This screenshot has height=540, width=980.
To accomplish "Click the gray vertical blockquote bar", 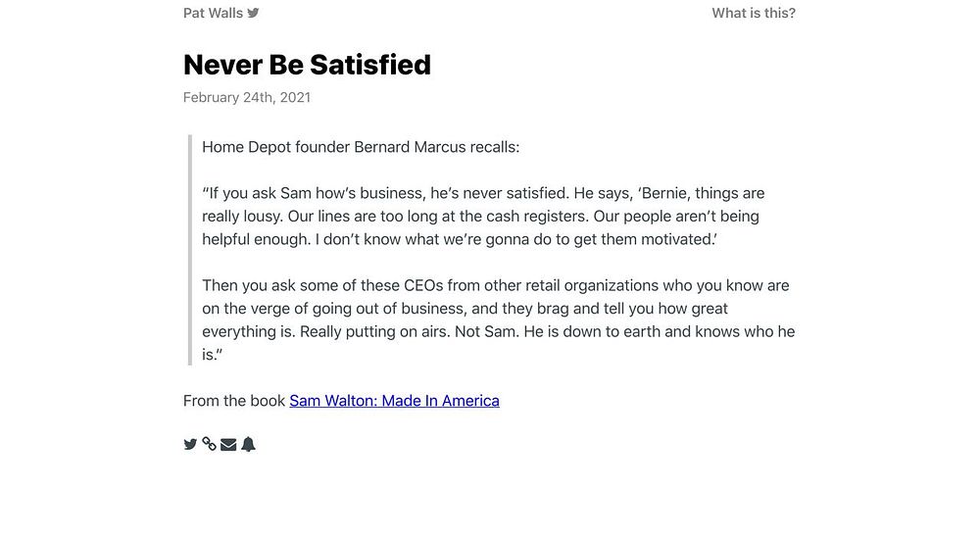I will click(189, 250).
